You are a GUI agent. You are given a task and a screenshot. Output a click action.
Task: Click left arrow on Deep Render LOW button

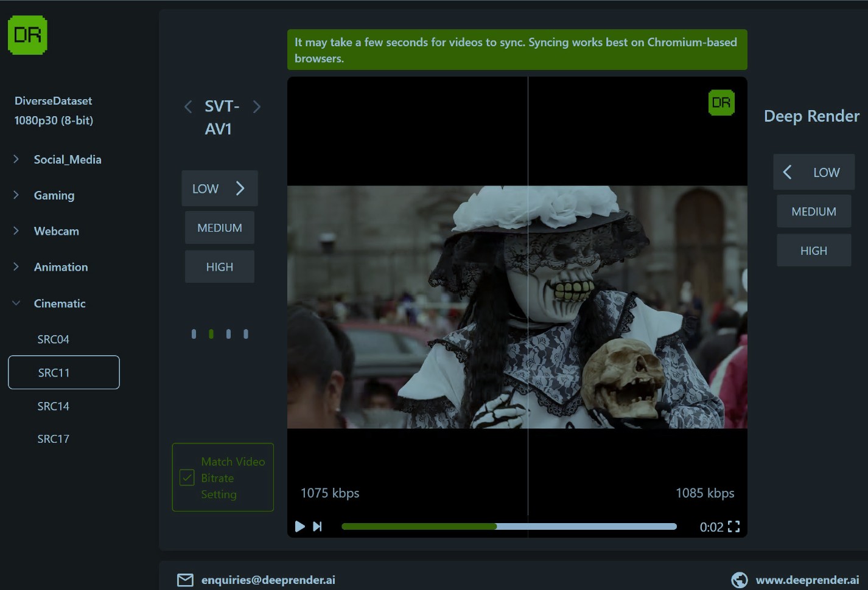click(x=788, y=172)
